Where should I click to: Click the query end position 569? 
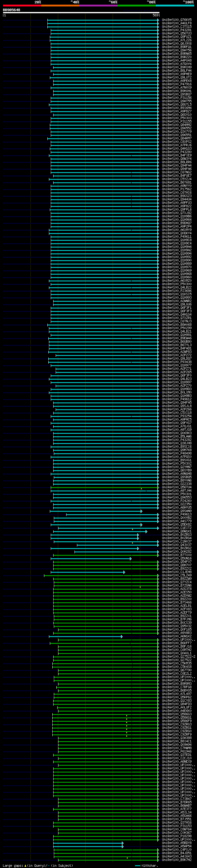click(155, 15)
